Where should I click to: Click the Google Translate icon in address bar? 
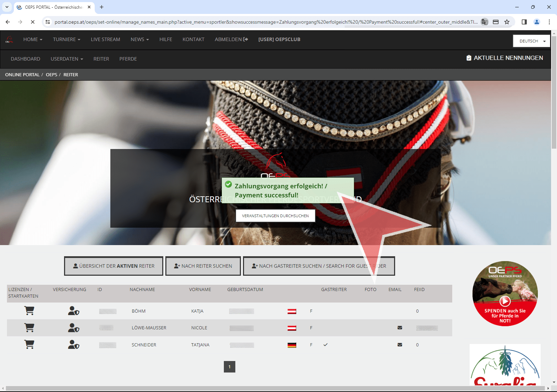[484, 22]
